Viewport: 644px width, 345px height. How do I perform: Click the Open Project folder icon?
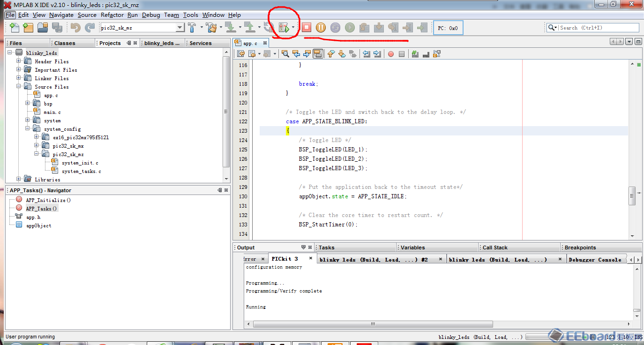[x=43, y=28]
